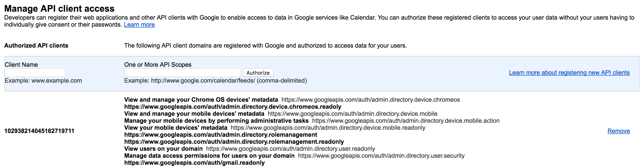Image resolution: width=644 pixels, height=168 pixels.
Task: Click the View users on your domain scope
Action: pyautogui.click(x=163, y=149)
